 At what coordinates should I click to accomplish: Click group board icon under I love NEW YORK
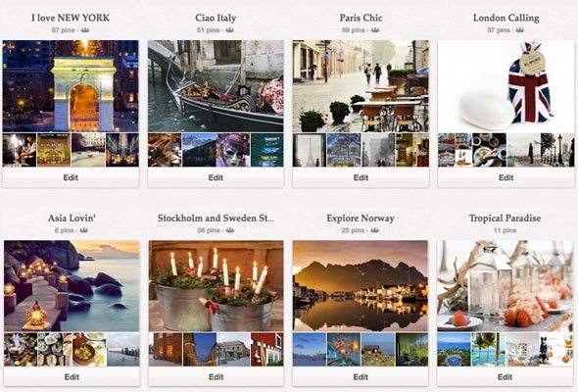85,29
